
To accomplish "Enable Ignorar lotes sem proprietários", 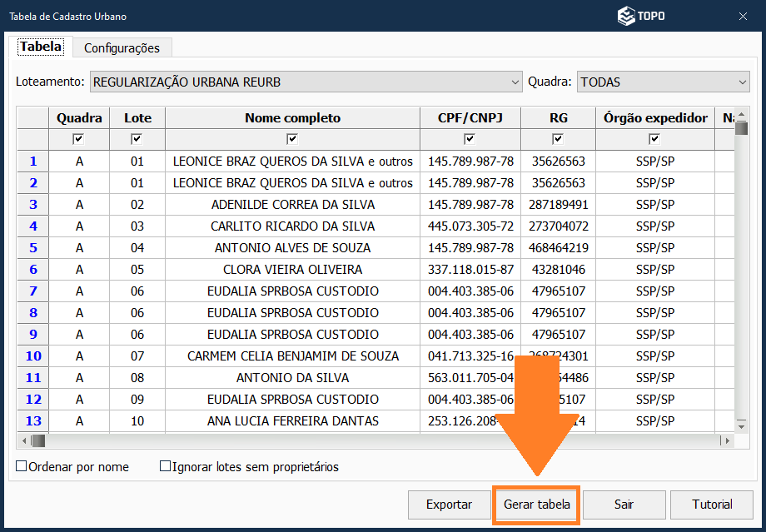I will (166, 467).
